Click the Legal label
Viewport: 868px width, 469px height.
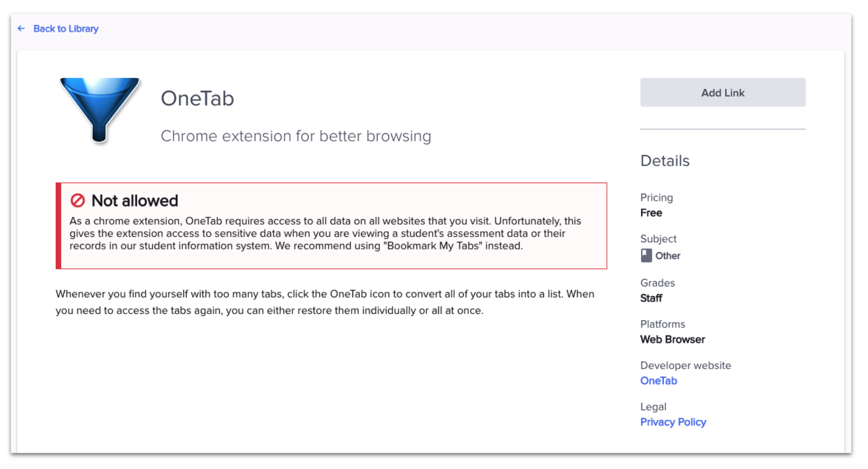click(x=653, y=407)
